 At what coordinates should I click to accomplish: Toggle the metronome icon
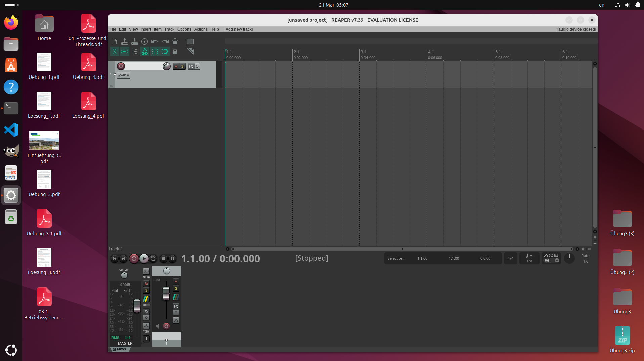click(175, 41)
